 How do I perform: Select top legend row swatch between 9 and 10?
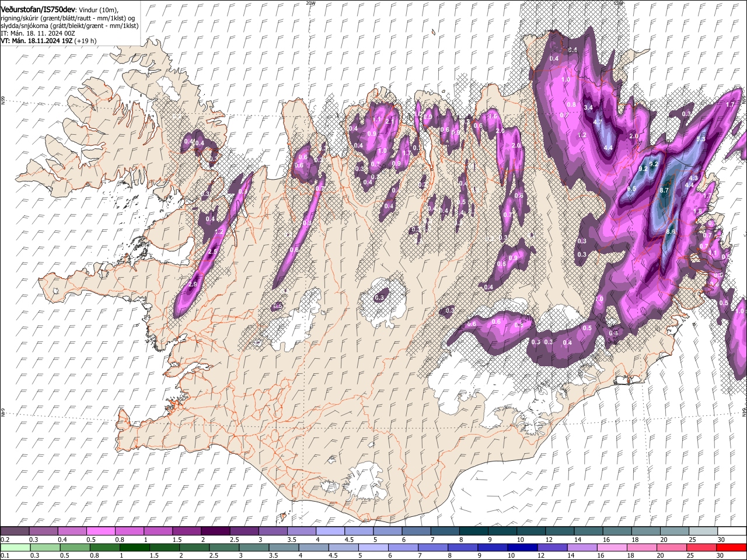pos(502,531)
